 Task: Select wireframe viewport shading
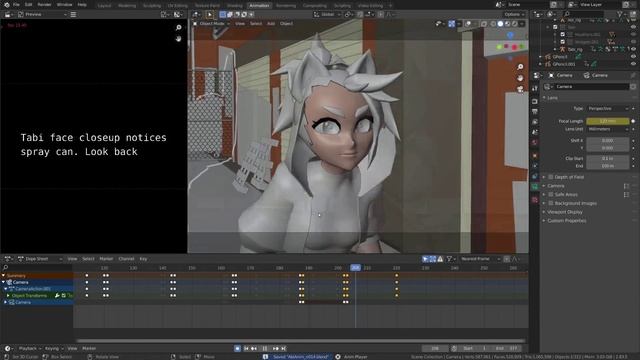[x=493, y=24]
